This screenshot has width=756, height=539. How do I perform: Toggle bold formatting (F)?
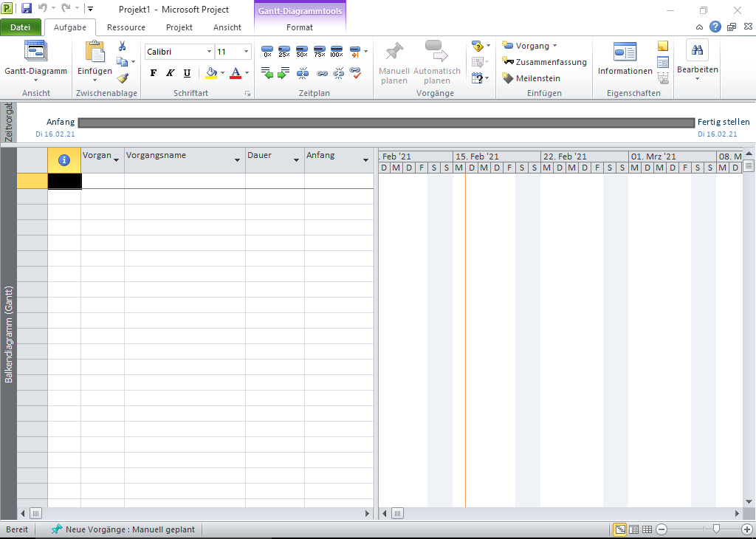[154, 73]
